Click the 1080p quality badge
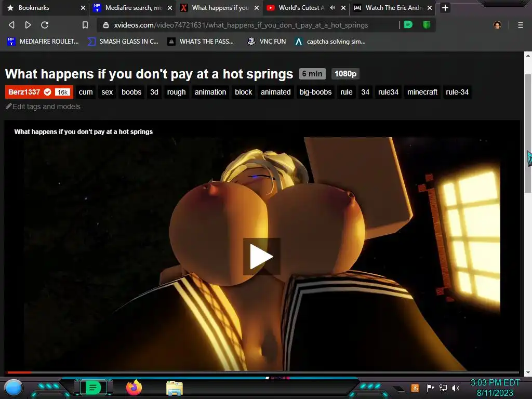532x399 pixels. click(345, 74)
